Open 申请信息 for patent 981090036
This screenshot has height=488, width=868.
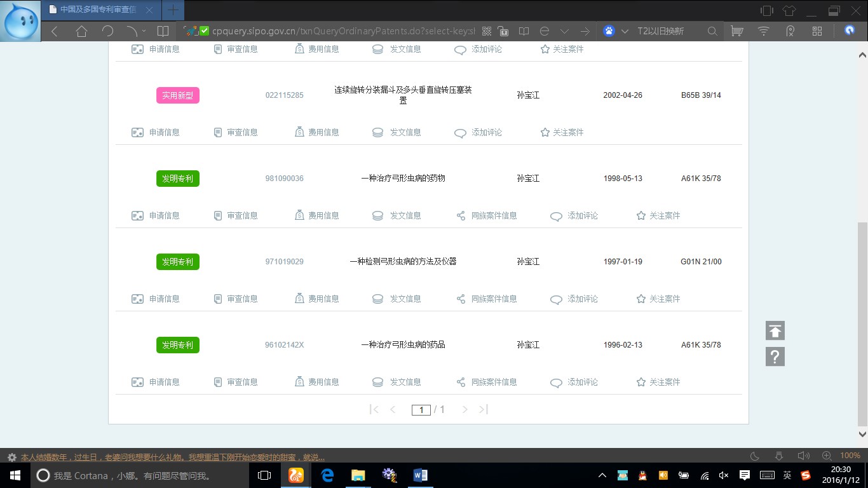coord(163,215)
